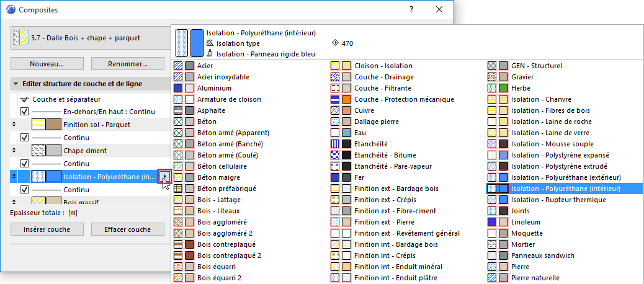Click Gravier pattern icon

491,77
